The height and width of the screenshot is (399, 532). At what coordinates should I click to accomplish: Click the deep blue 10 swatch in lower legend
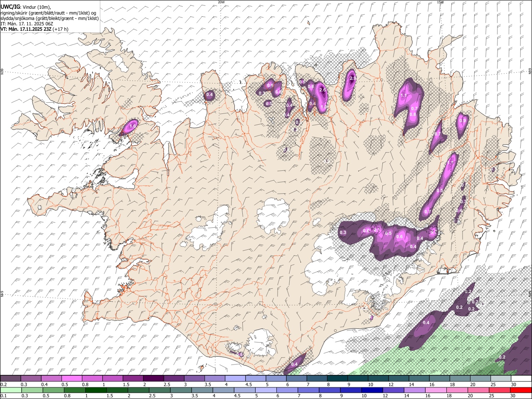(x=372, y=390)
